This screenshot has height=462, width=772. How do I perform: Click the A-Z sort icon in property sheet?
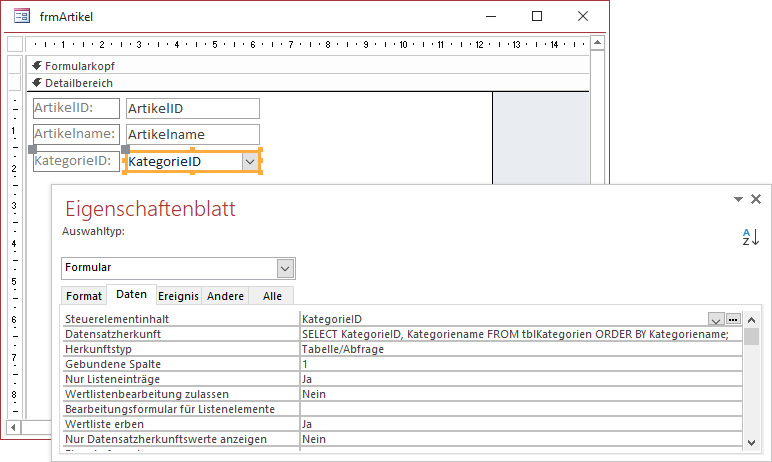pos(751,237)
